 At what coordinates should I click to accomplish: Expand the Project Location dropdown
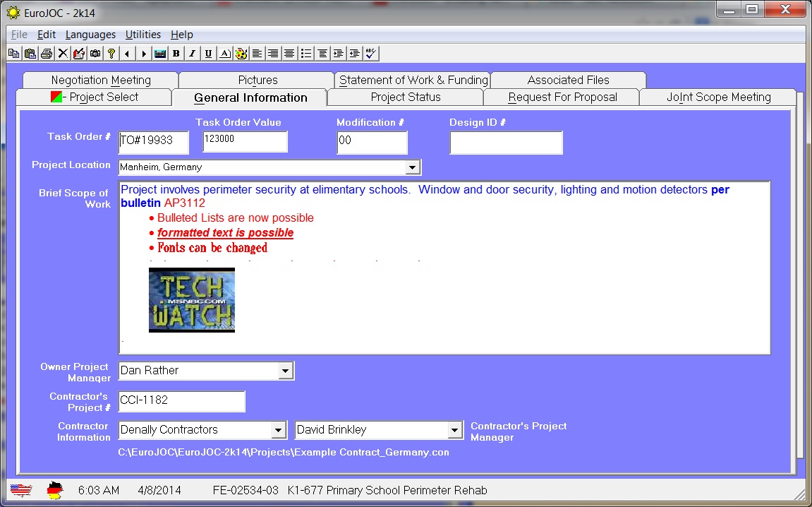point(412,167)
